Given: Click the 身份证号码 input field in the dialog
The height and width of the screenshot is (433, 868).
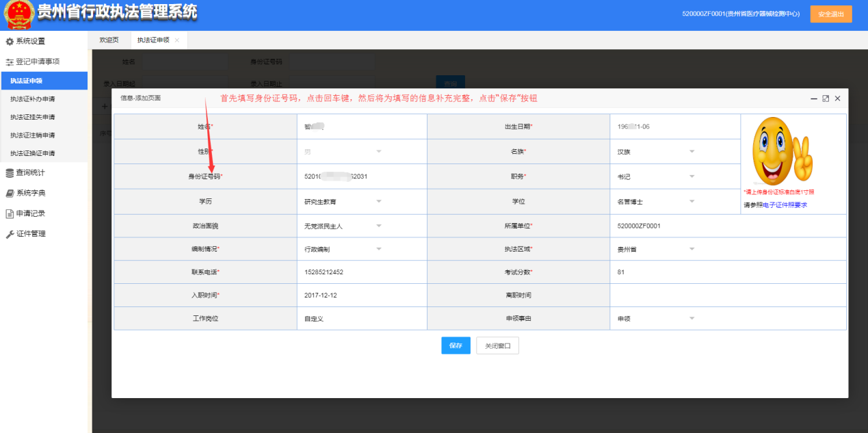Looking at the screenshot, I should pyautogui.click(x=362, y=176).
